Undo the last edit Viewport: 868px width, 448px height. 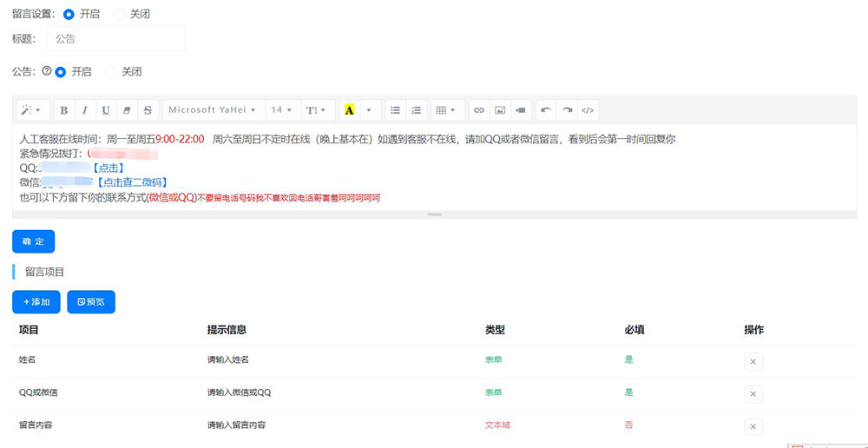pos(546,110)
